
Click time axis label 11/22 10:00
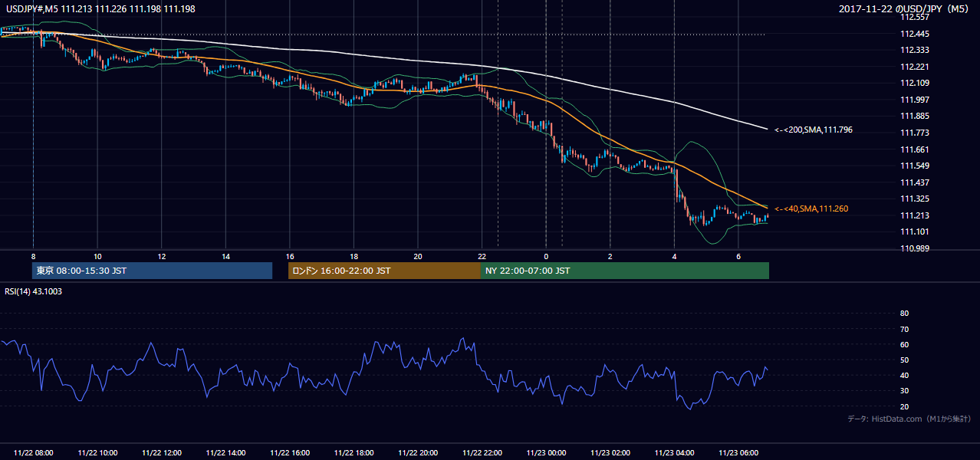(97, 453)
